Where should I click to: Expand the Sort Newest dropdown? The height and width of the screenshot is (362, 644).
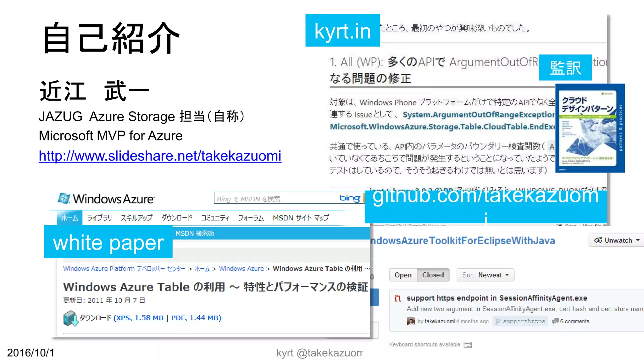tap(485, 275)
